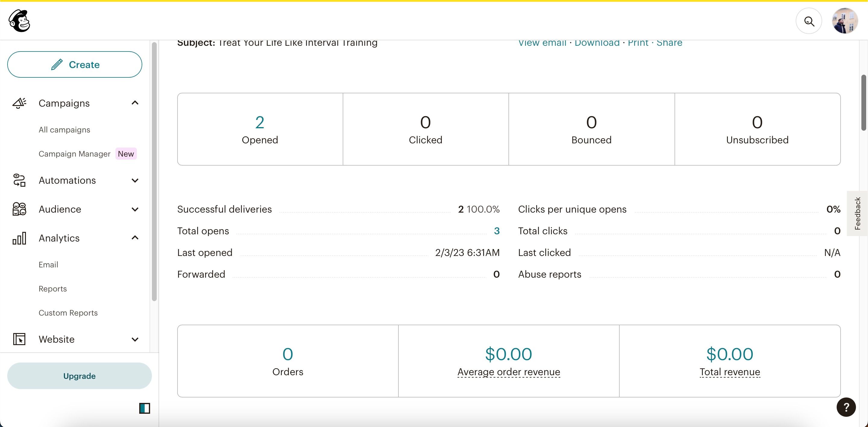Click your profile avatar

[x=846, y=21]
